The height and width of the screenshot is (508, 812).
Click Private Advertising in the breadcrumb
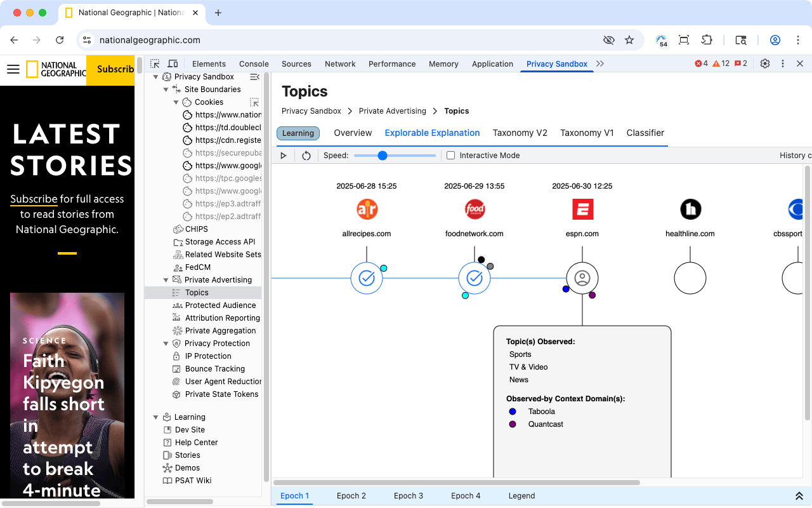[392, 110]
